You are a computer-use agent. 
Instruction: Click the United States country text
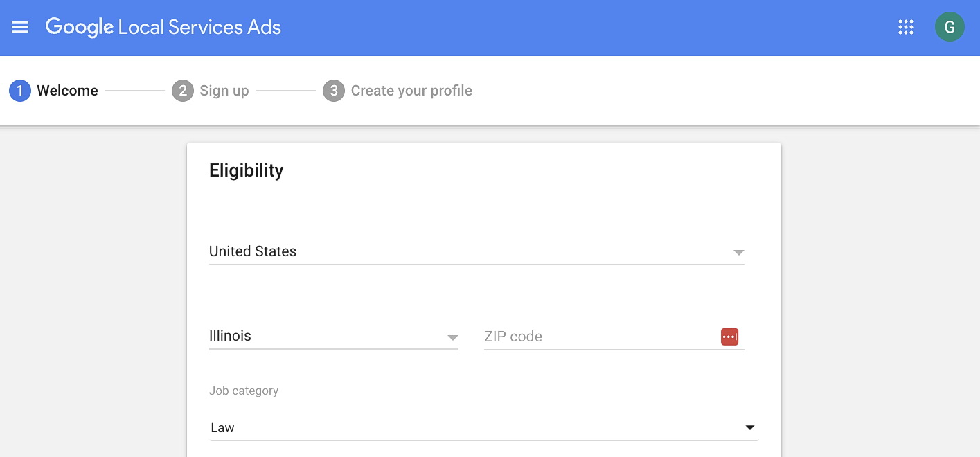[x=253, y=251]
